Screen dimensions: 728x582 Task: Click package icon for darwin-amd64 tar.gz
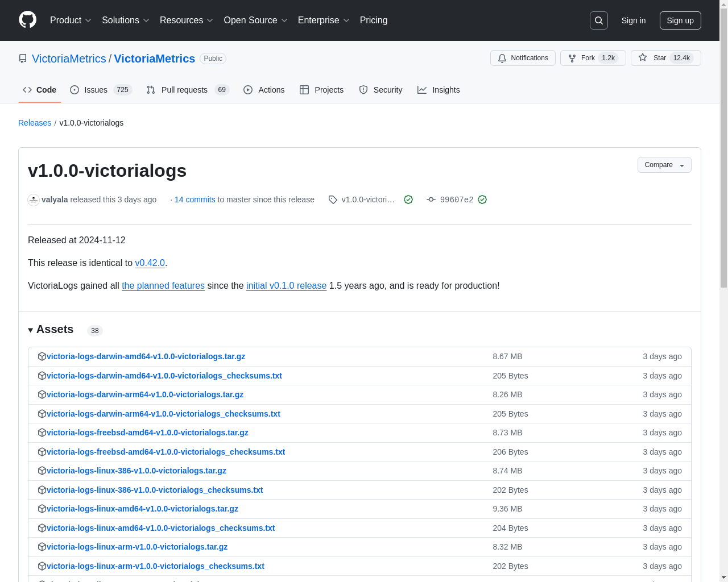(42, 356)
